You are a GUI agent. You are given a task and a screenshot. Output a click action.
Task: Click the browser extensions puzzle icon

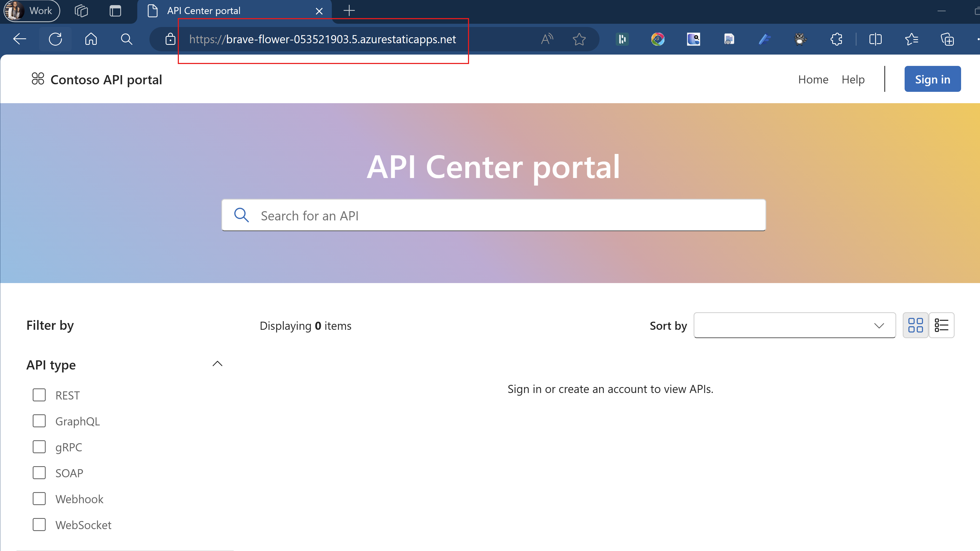tap(837, 39)
